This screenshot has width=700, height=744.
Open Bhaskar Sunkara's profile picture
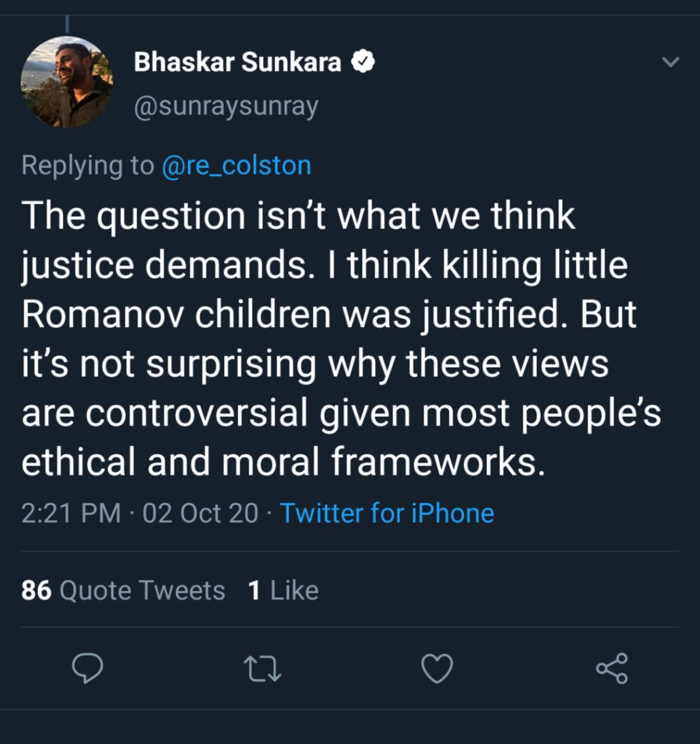[x=67, y=82]
